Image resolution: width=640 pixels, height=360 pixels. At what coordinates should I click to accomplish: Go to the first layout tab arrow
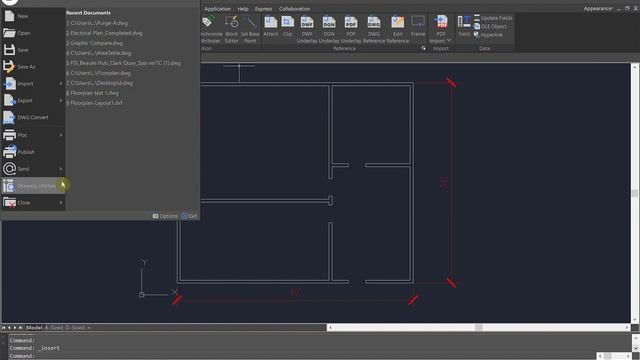pyautogui.click(x=4, y=327)
